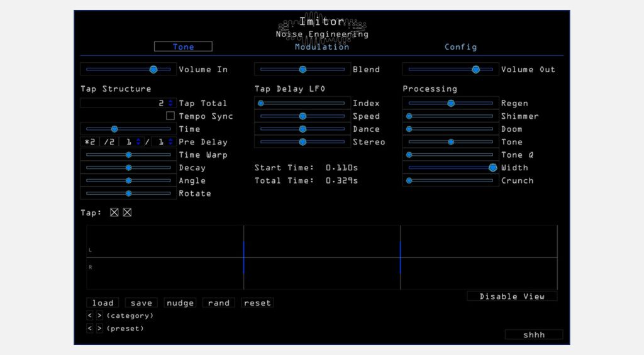Click the load button
The width and height of the screenshot is (644, 355).
103,303
